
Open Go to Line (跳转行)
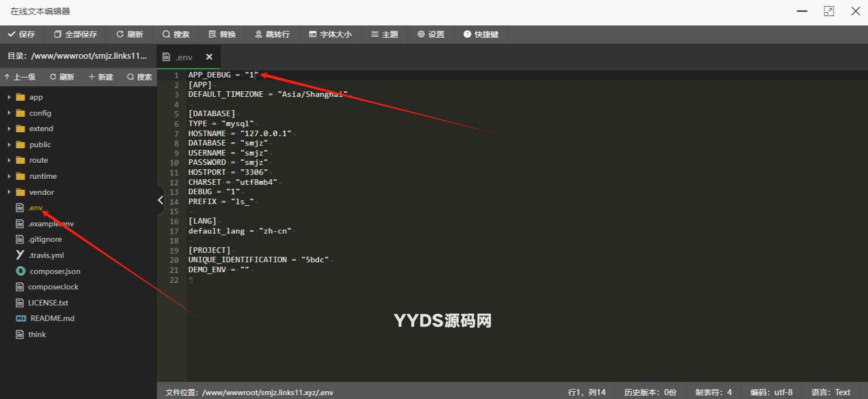click(272, 34)
